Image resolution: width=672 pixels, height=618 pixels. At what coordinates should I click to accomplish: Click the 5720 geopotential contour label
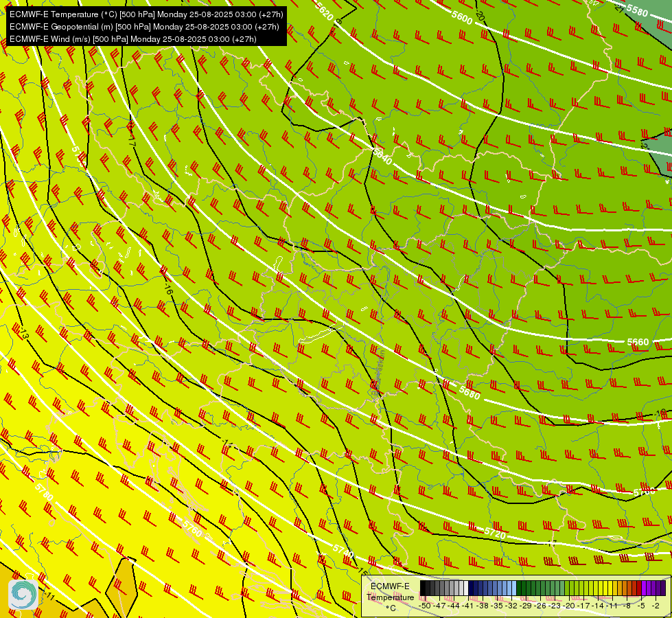tap(495, 533)
